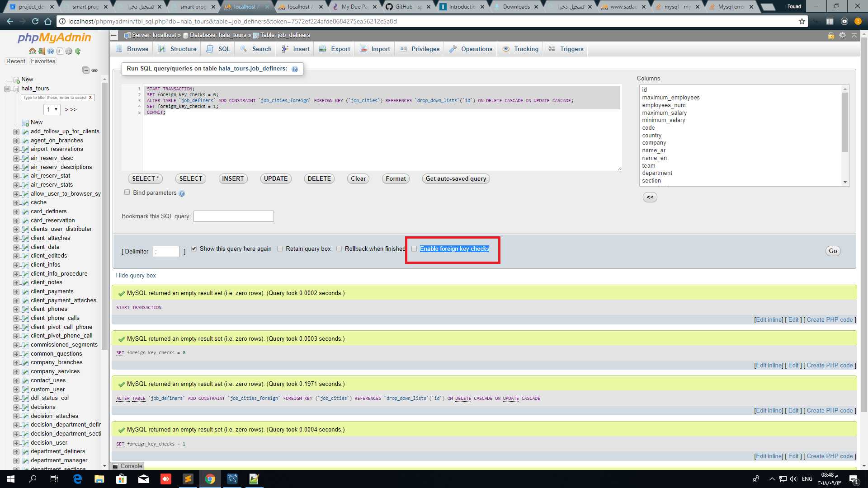This screenshot has width=868, height=488.
Task: Click SQL query help icon beside title
Action: [x=295, y=69]
